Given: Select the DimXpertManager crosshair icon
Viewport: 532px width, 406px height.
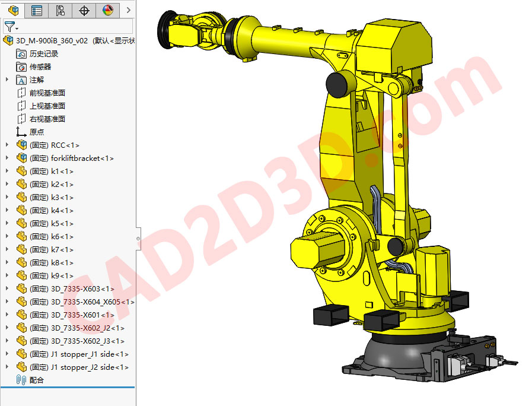Looking at the screenshot, I should pos(84,10).
